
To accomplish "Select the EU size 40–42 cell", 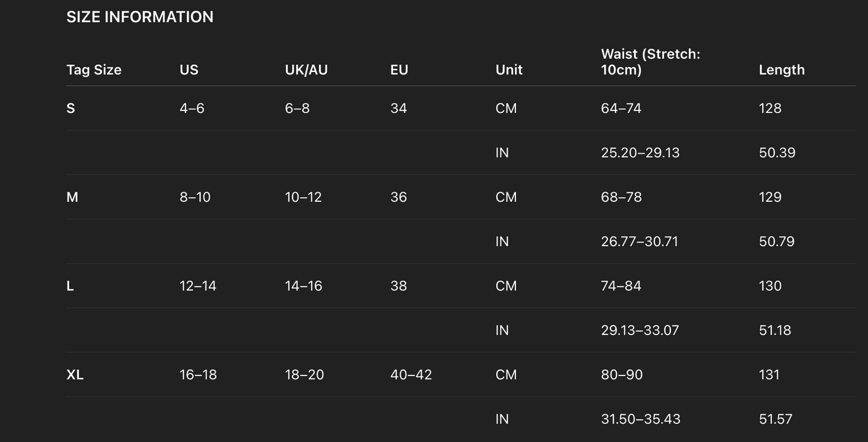I will [411, 375].
